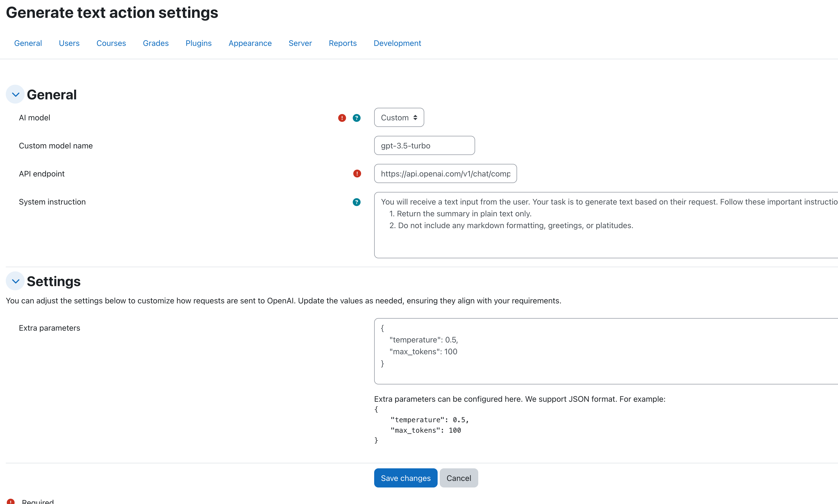Click the General section heading
This screenshot has width=838, height=504.
[52, 95]
